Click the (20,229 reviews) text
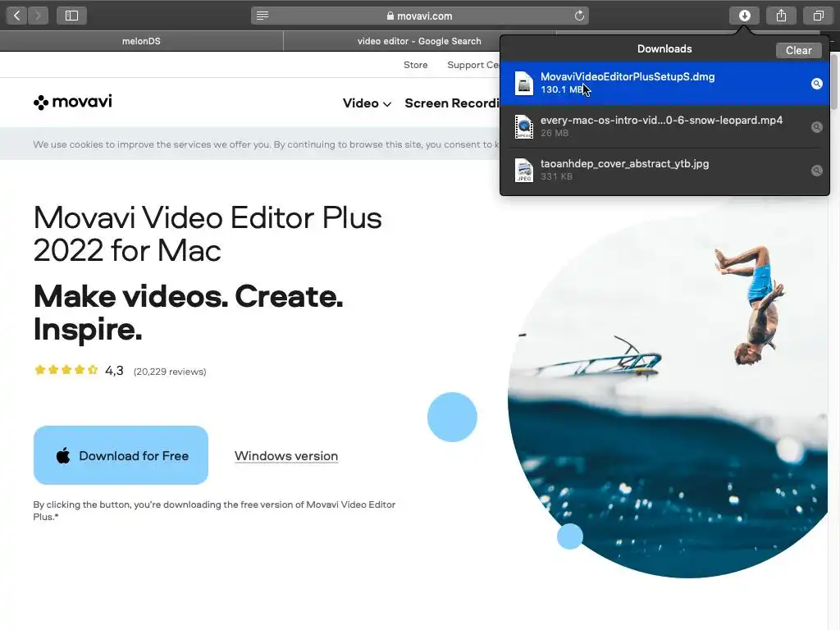The image size is (840, 630). (170, 372)
